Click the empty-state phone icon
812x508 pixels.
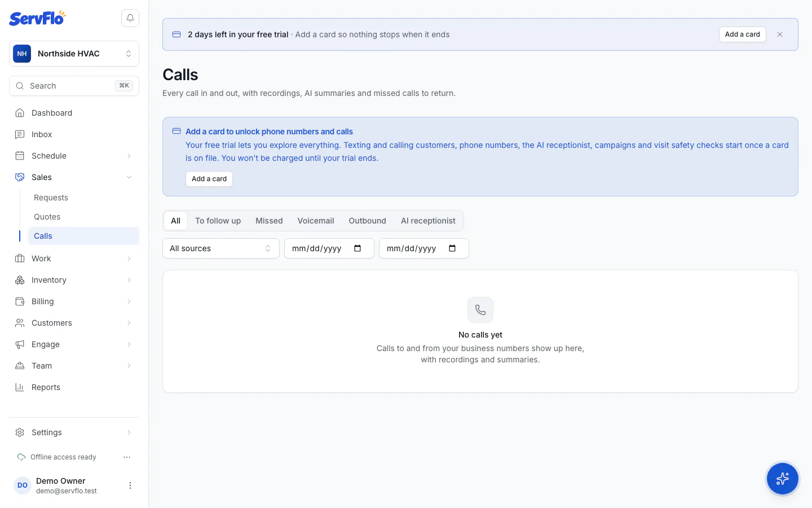point(480,310)
